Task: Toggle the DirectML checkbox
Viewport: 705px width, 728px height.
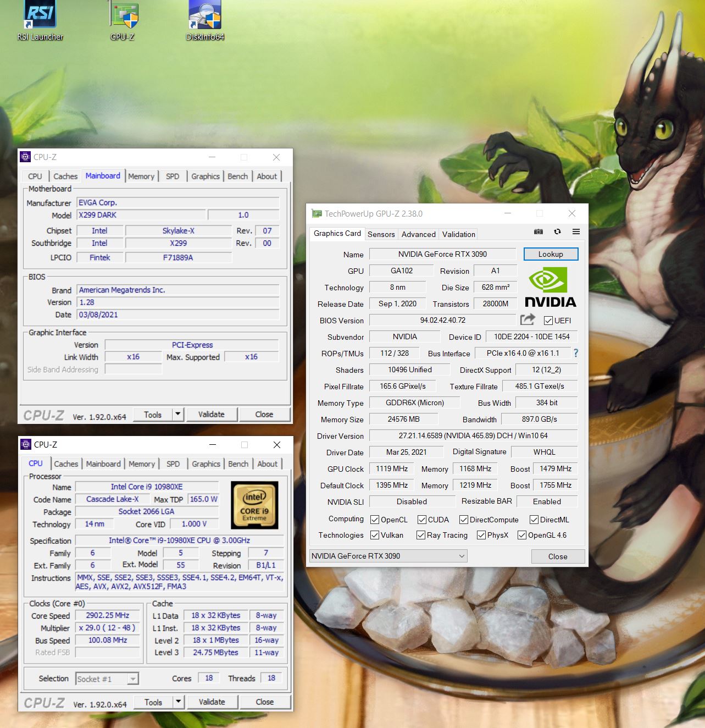Action: coord(534,520)
